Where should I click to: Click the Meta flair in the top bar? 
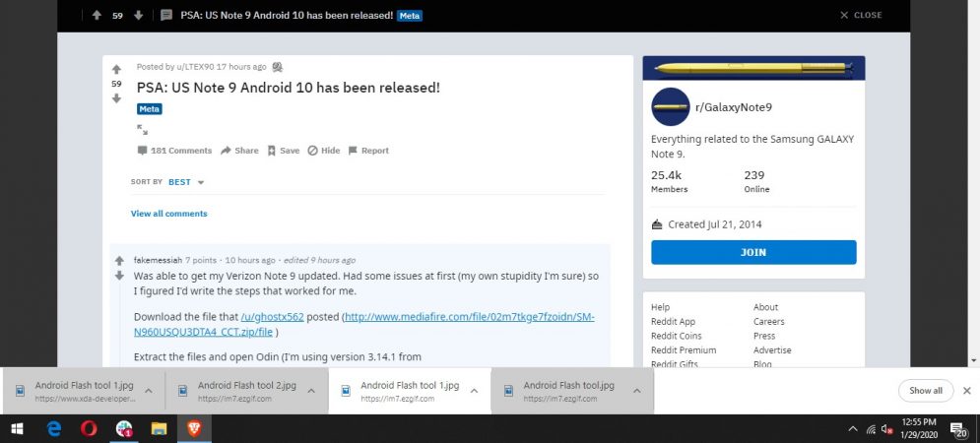[x=410, y=16]
